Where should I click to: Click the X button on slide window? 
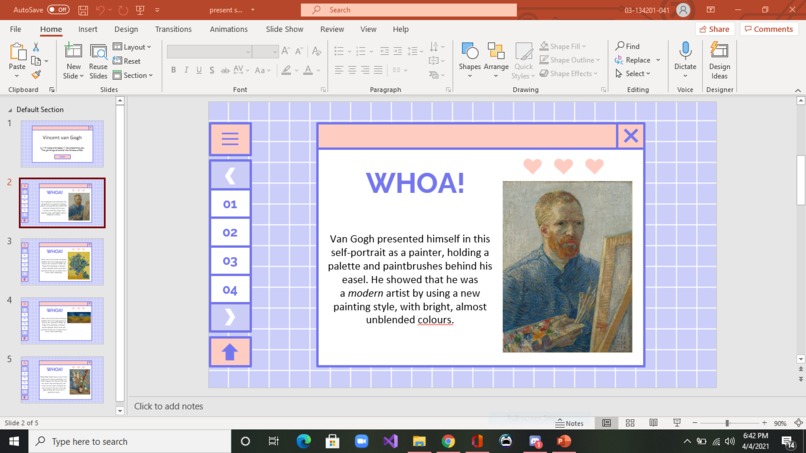coord(631,136)
